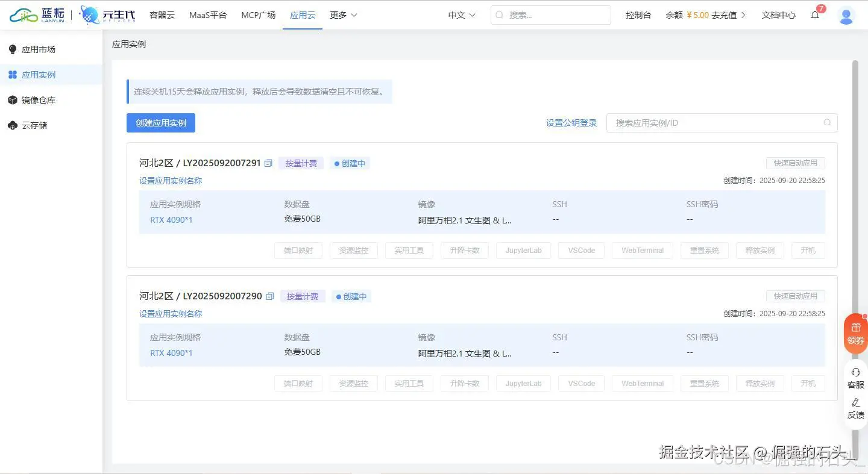
Task: Click the 蓝耘 LANYUN logo
Action: [37, 14]
